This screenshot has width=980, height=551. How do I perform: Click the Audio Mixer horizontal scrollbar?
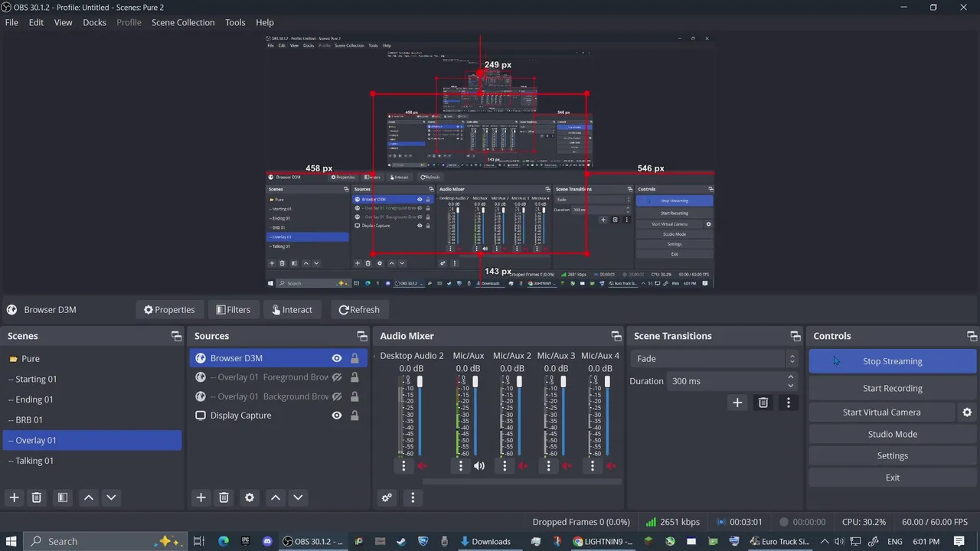[x=521, y=481]
